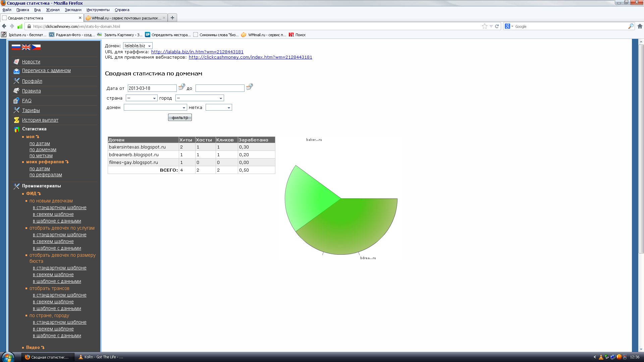Image resolution: width=644 pixels, height=362 pixels.
Task: Reload the page with the refresh icon
Action: pos(497,26)
